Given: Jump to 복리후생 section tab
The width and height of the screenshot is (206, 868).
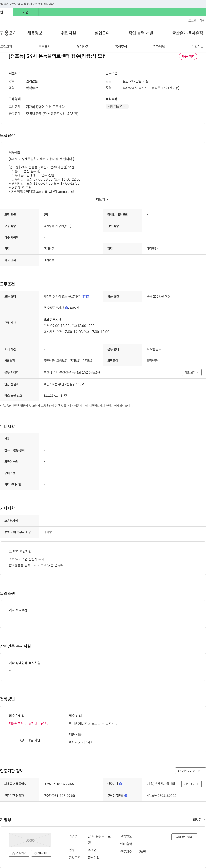Looking at the screenshot, I should tap(121, 47).
